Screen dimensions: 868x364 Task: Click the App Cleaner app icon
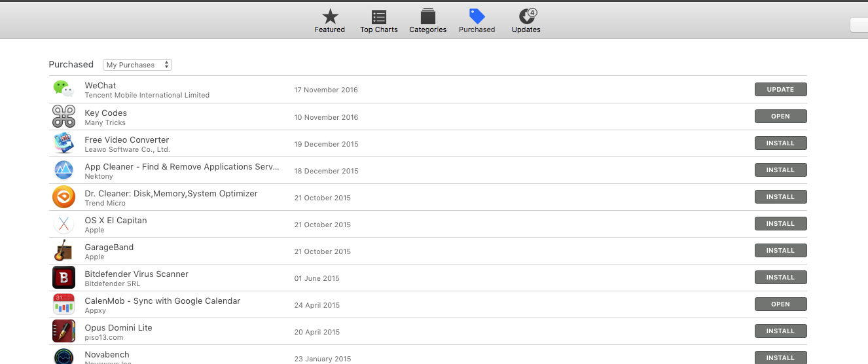point(63,170)
